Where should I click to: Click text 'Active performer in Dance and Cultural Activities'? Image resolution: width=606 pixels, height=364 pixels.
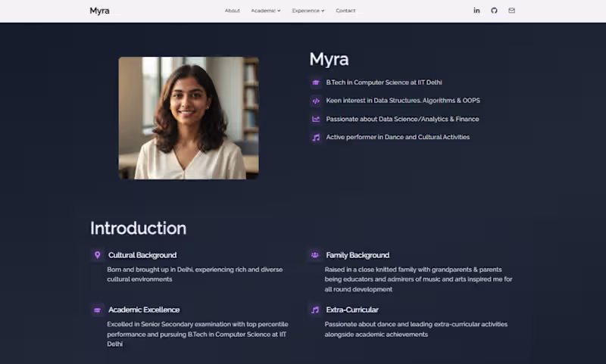pos(398,137)
